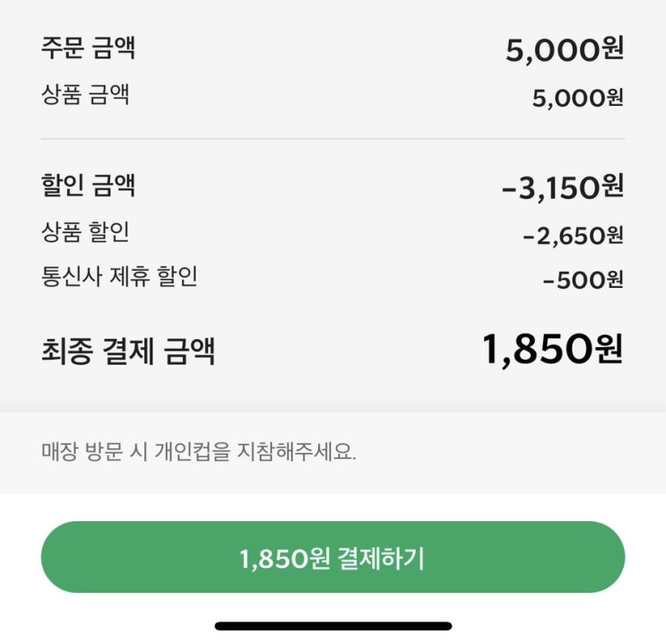This screenshot has height=644, width=666.
Task: Tap the 주문 금액 heading
Action: (88, 48)
